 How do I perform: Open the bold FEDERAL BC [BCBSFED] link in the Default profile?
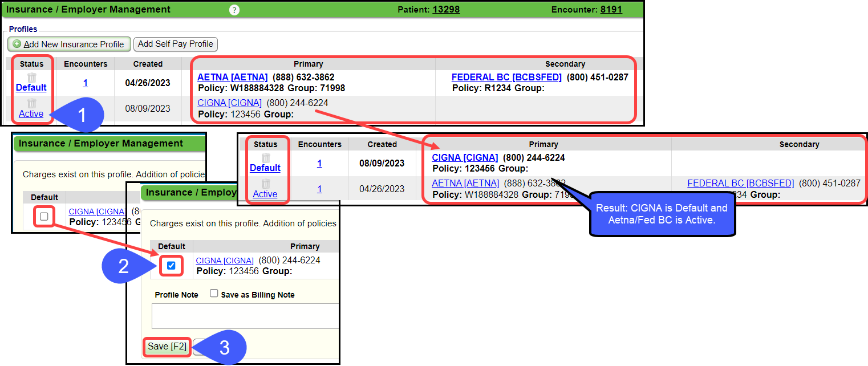tap(506, 78)
